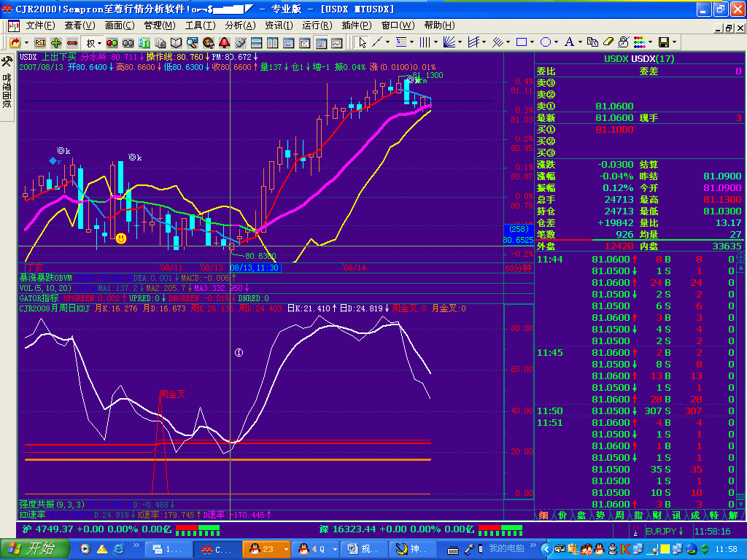The height and width of the screenshot is (560, 747).
Task: Click the 沪 4749.37 index status text
Action: (x=97, y=529)
